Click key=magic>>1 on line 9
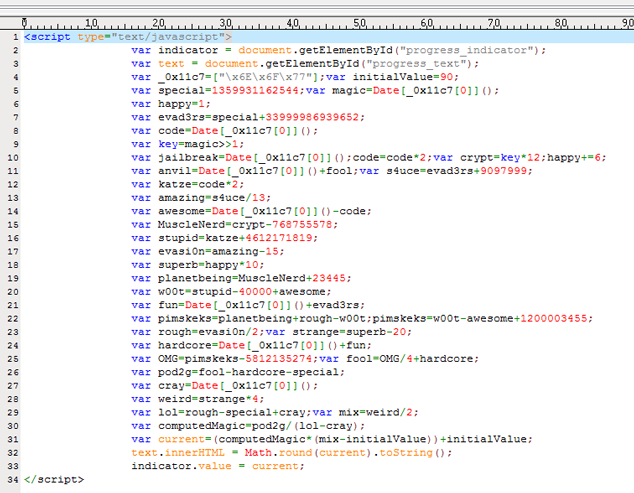Viewport: 634px width, 493px height. (201, 144)
